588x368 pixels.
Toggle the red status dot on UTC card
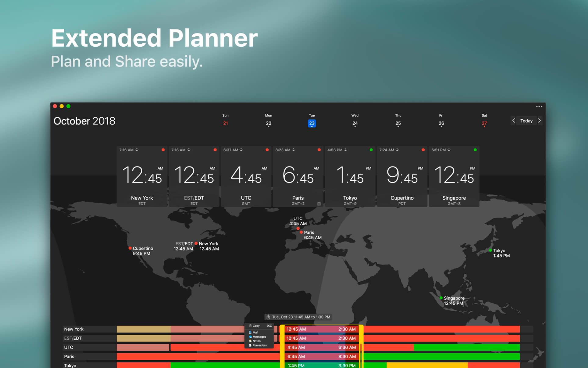tap(267, 150)
